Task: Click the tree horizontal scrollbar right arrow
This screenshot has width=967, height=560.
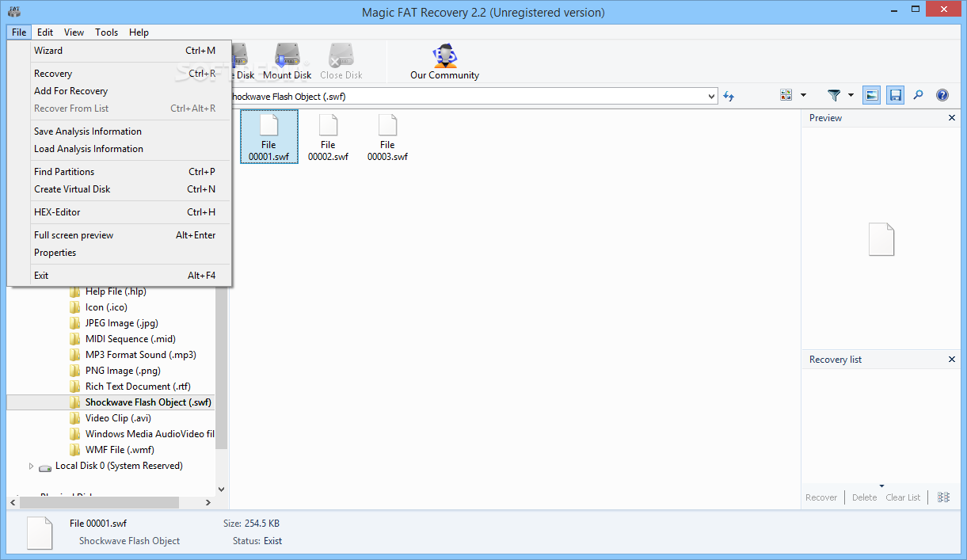Action: (208, 502)
